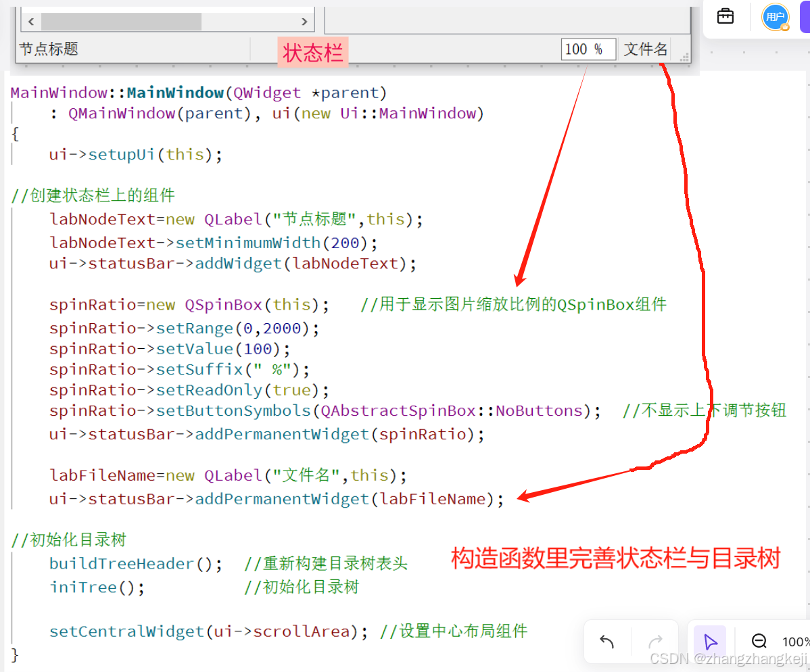Click the addPermanentWidget(labFileName) line

pyautogui.click(x=277, y=499)
